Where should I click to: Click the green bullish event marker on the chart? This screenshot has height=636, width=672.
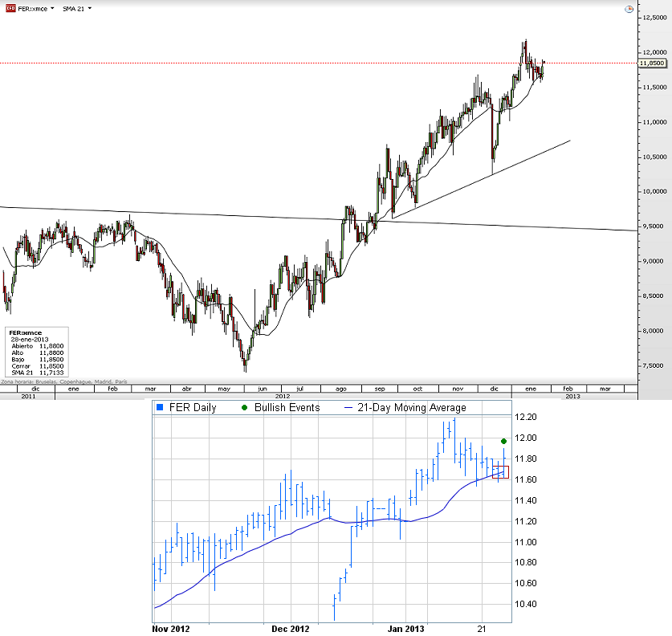pos(504,442)
